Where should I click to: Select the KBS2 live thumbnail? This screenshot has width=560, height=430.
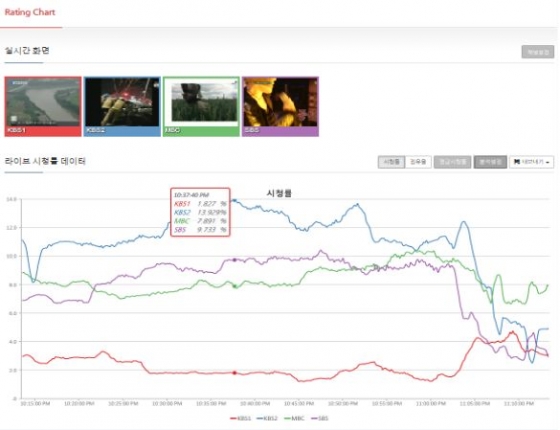122,106
